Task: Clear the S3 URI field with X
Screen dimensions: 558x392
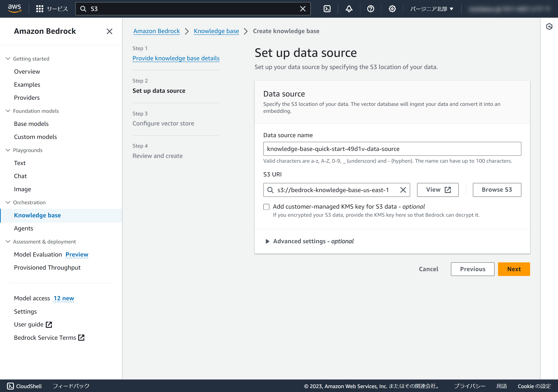Action: [403, 190]
